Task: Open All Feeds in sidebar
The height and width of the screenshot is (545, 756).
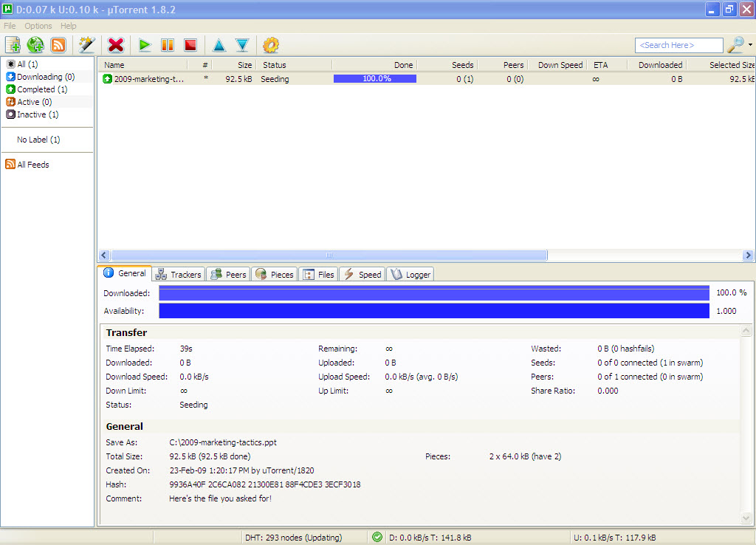Action: tap(27, 165)
